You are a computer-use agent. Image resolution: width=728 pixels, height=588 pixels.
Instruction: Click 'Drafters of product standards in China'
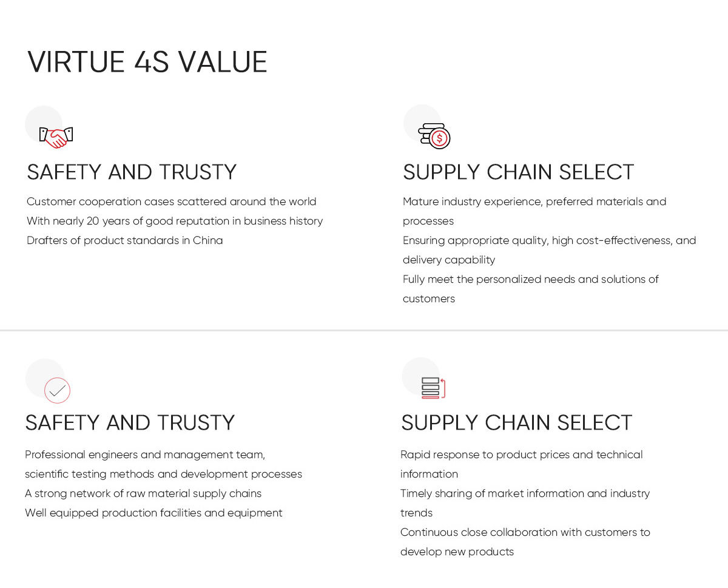click(x=125, y=240)
